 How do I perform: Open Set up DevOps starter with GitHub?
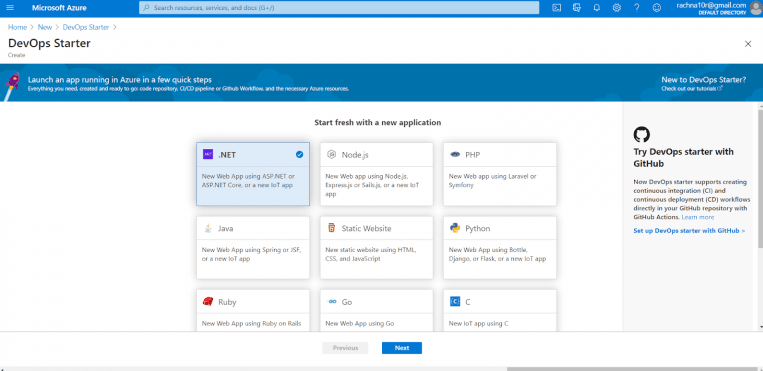(689, 231)
